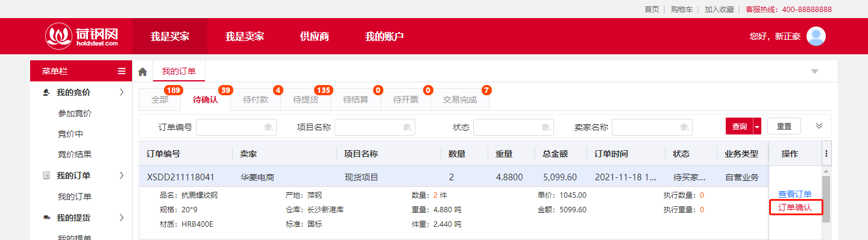The height and width of the screenshot is (240, 868).
Task: Click 5,099.60 total amount cell
Action: 560,177
